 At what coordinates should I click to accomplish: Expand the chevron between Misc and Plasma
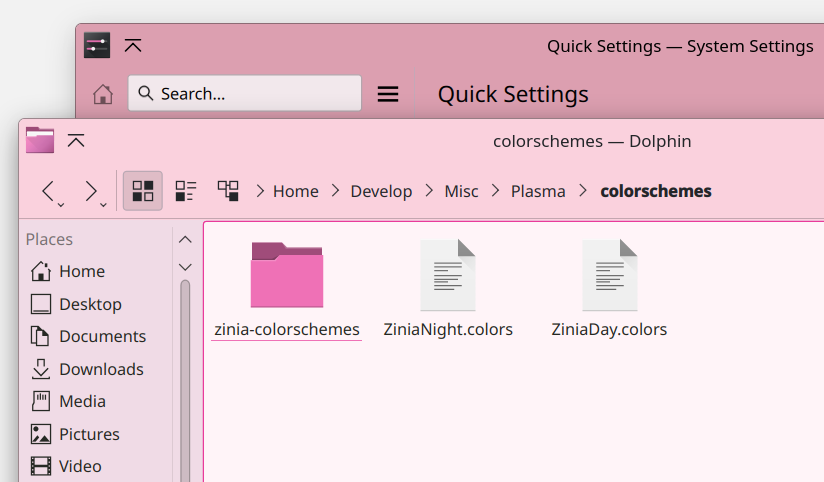coord(495,191)
